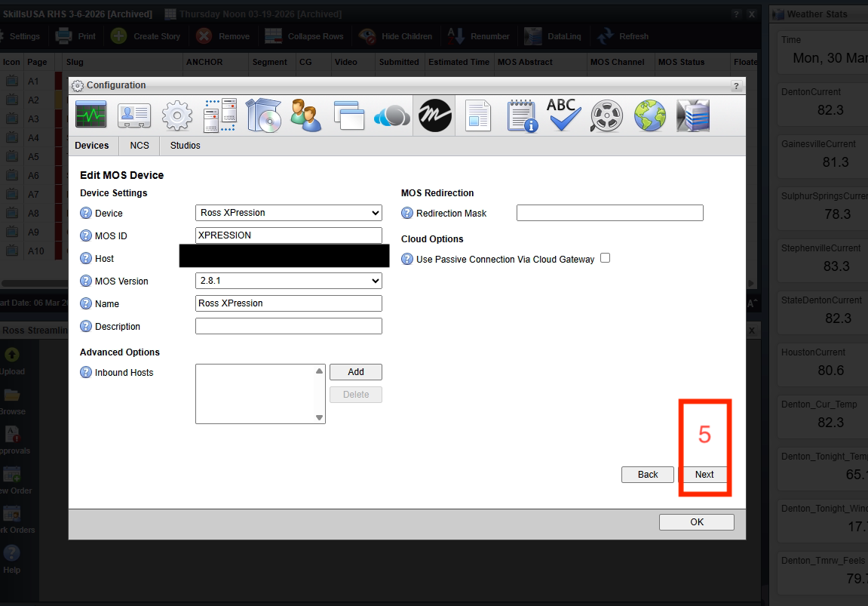Select the SkillsUSA RHS 3-6-2026 rundown tab

point(76,14)
